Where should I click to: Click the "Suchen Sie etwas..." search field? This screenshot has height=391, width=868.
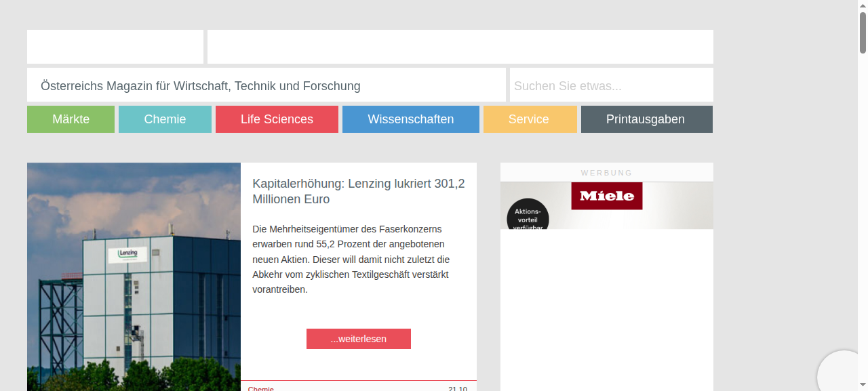(x=612, y=85)
